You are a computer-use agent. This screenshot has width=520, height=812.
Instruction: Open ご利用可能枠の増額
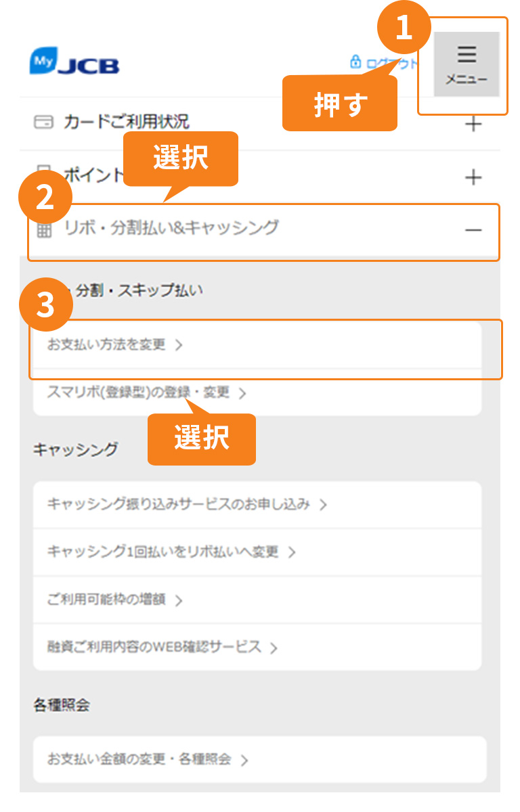pyautogui.click(x=257, y=600)
